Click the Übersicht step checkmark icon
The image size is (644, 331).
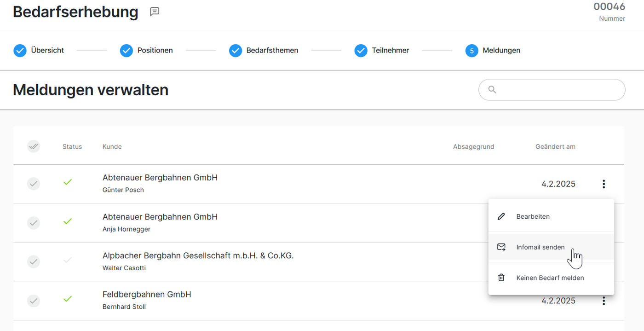pyautogui.click(x=20, y=51)
